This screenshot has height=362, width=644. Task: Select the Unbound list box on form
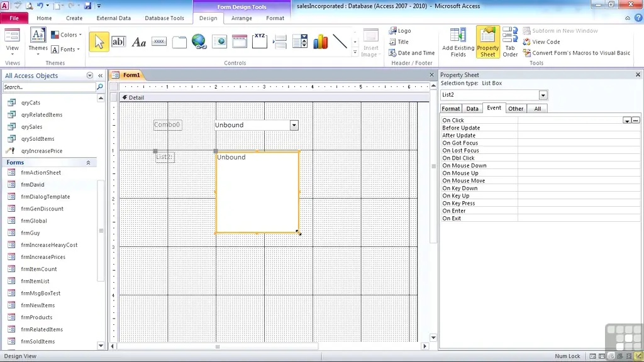[257, 192]
